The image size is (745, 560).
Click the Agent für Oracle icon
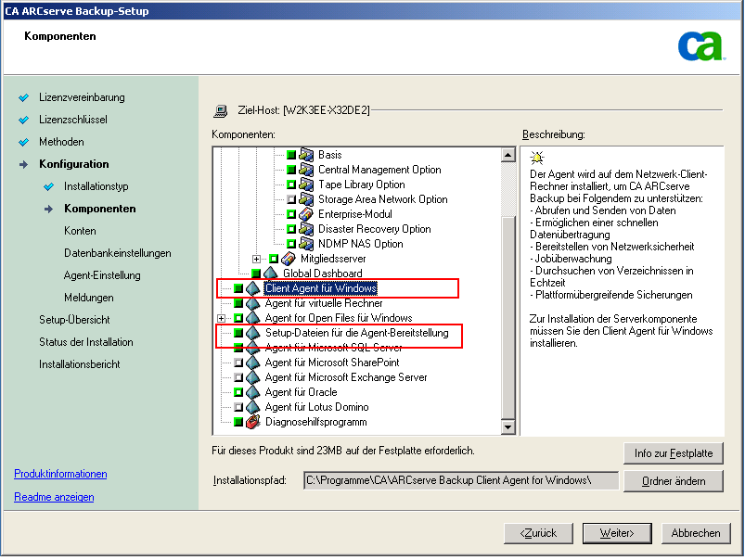click(252, 392)
